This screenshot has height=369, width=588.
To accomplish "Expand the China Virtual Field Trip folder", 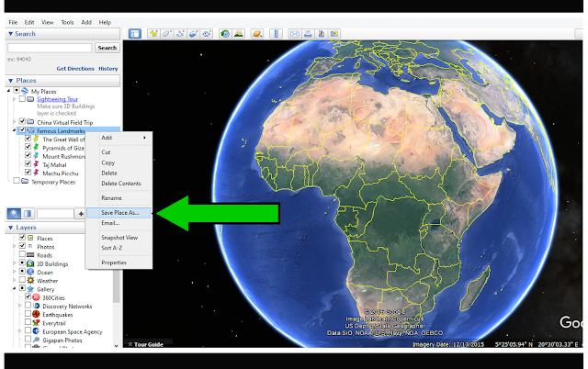I will point(15,122).
